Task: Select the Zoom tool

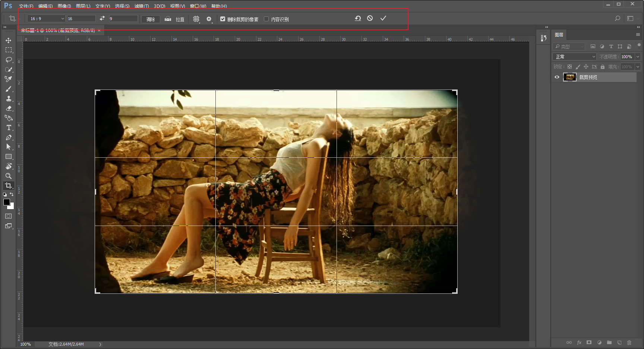Action: 9,176
